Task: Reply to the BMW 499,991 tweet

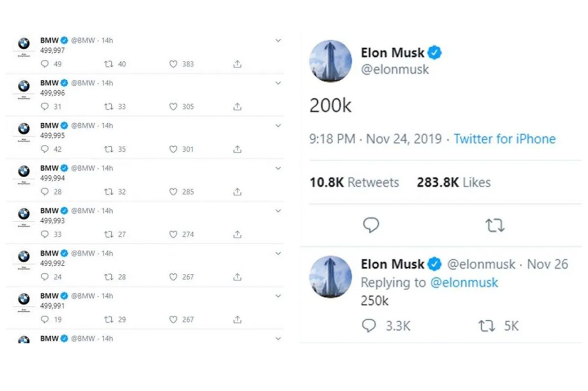Action: (x=45, y=320)
